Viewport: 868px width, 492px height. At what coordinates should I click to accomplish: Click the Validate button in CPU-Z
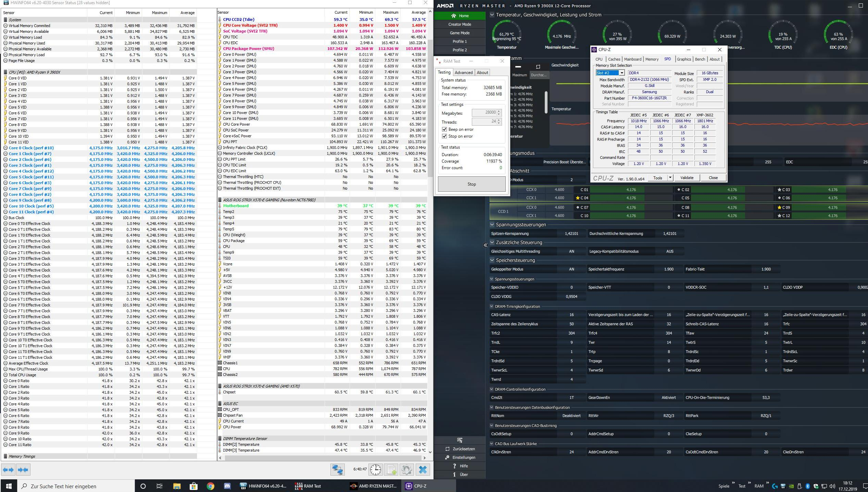pos(687,178)
